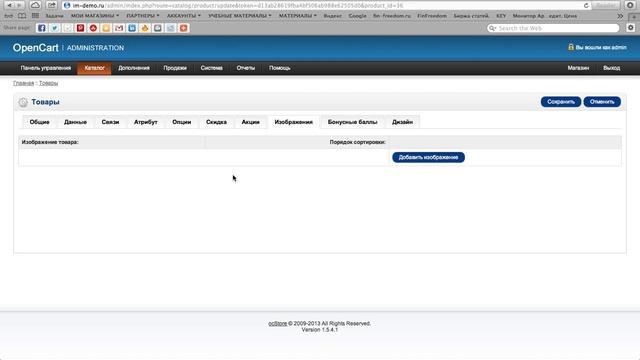Open the Google bookmark
The width and height of the screenshot is (640, 360).
357,16
